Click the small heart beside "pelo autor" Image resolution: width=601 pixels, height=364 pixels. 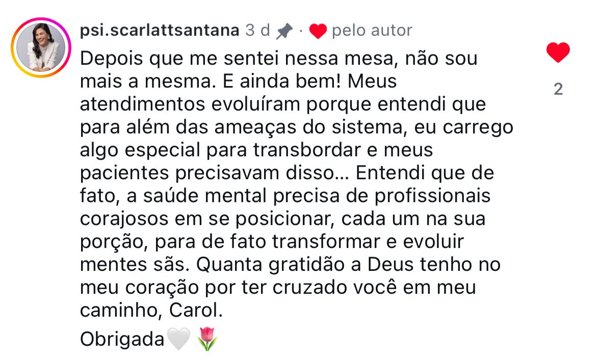(x=318, y=32)
